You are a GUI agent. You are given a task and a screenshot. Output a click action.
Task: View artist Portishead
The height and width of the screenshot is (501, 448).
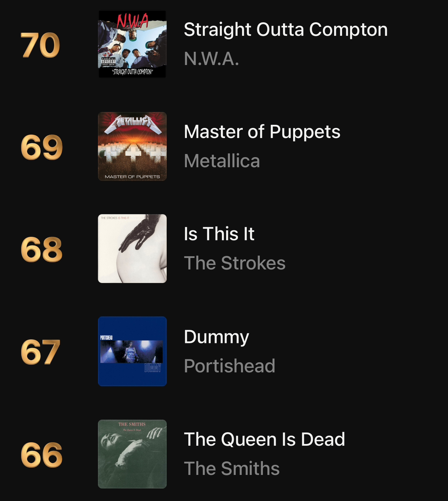click(x=229, y=366)
